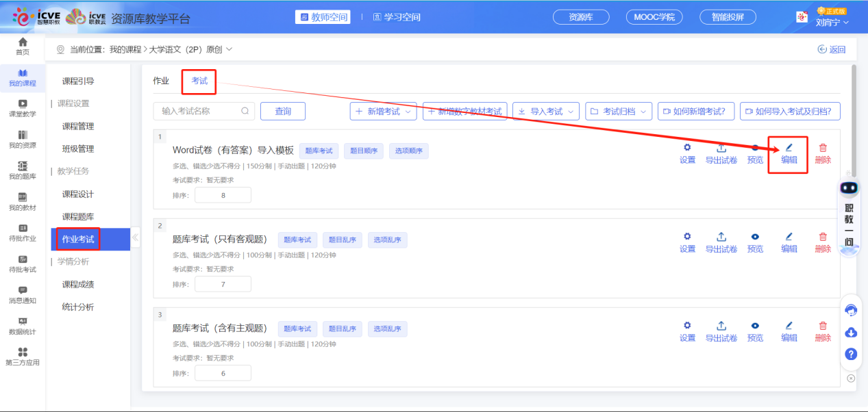Expand the 导入考试 dropdown
Image resolution: width=868 pixels, height=412 pixels.
(546, 112)
